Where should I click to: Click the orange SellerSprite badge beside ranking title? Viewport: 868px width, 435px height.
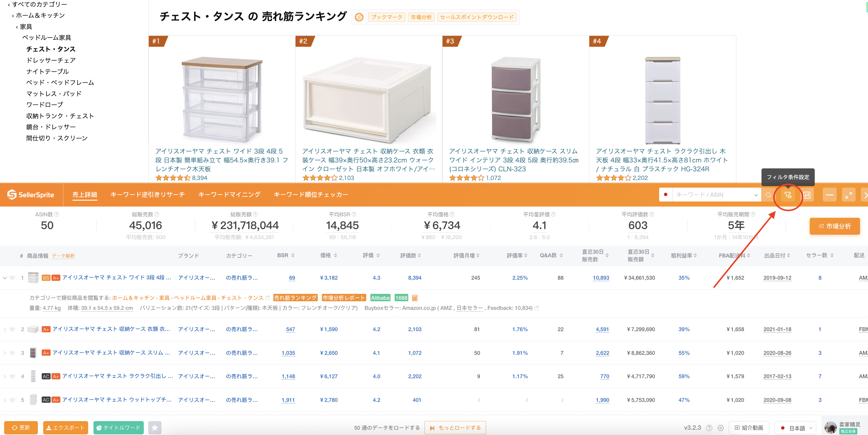click(359, 17)
